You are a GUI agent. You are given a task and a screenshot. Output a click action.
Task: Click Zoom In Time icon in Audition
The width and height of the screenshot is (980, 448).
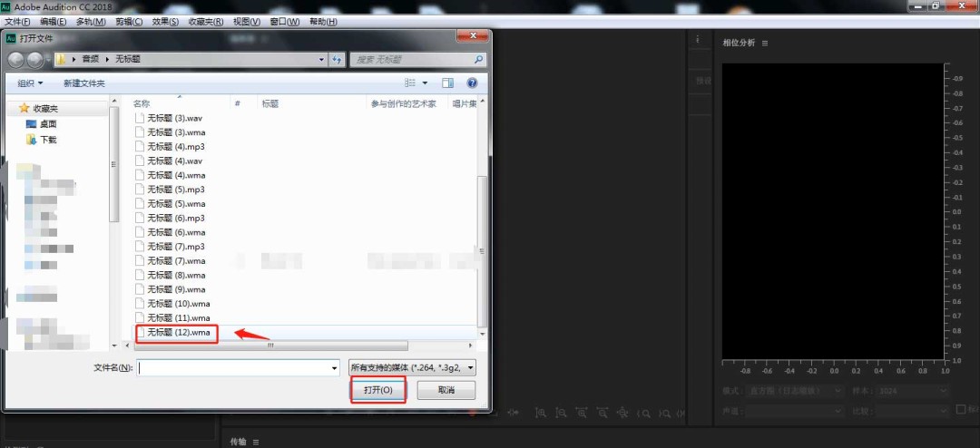(582, 413)
